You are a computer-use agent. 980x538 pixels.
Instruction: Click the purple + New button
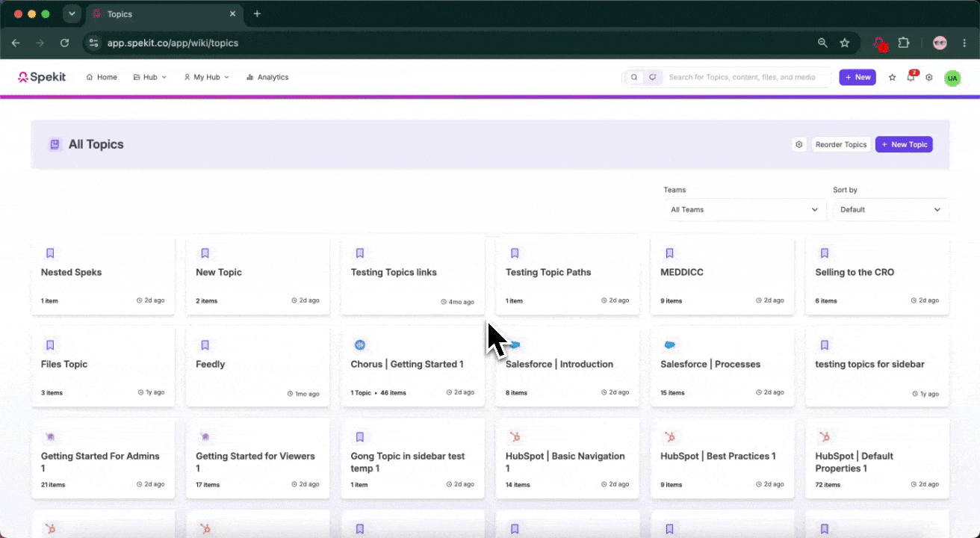tap(857, 77)
